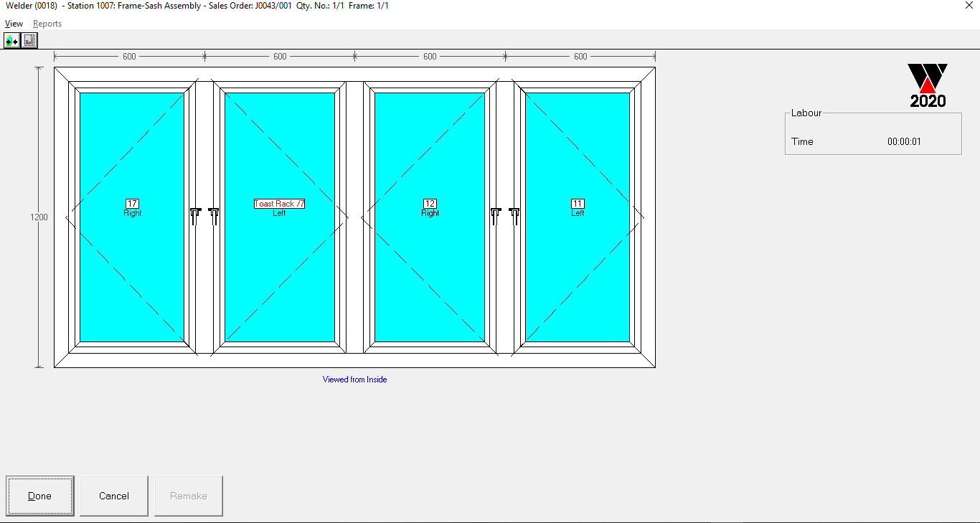Click the first toolbar icon with opposing arrows

pos(11,41)
